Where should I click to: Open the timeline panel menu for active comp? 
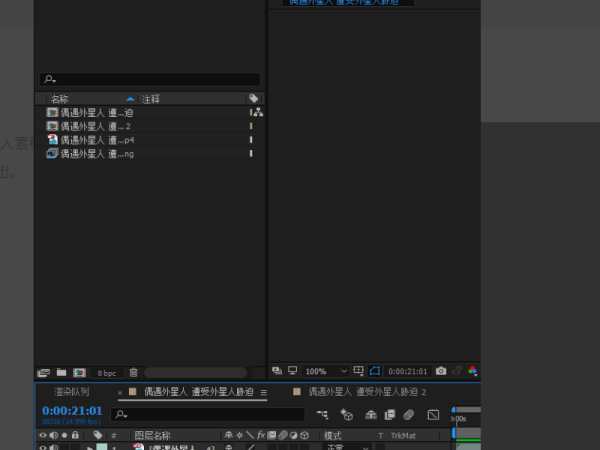coord(264,393)
